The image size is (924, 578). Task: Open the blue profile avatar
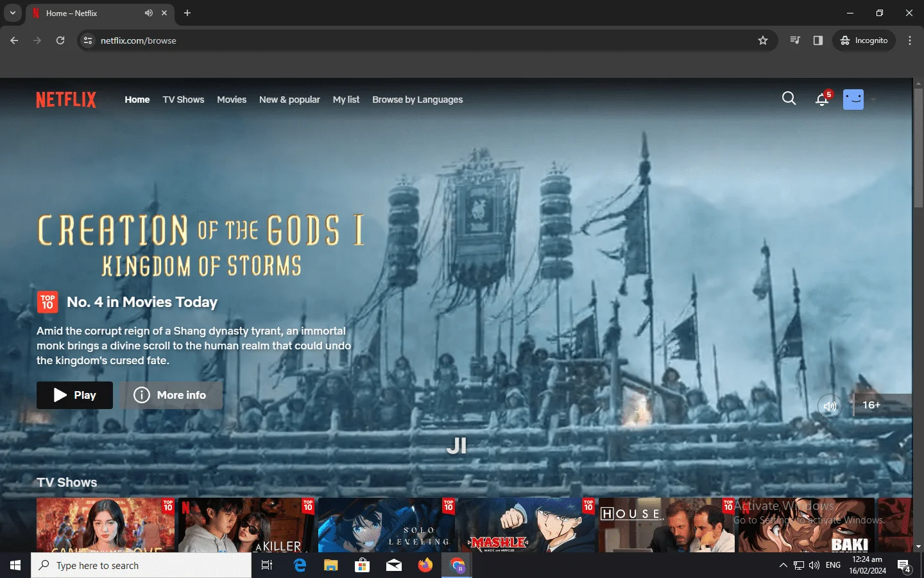(x=853, y=99)
